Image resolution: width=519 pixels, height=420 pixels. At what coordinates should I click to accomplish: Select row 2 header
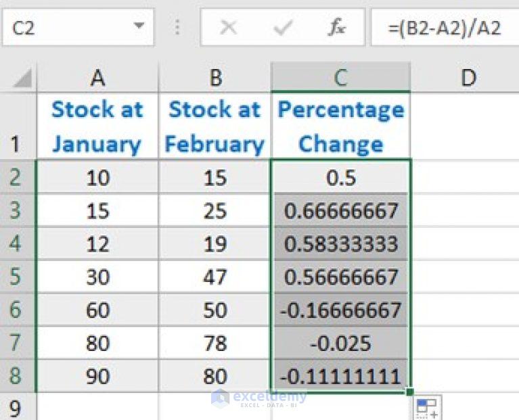(x=18, y=177)
